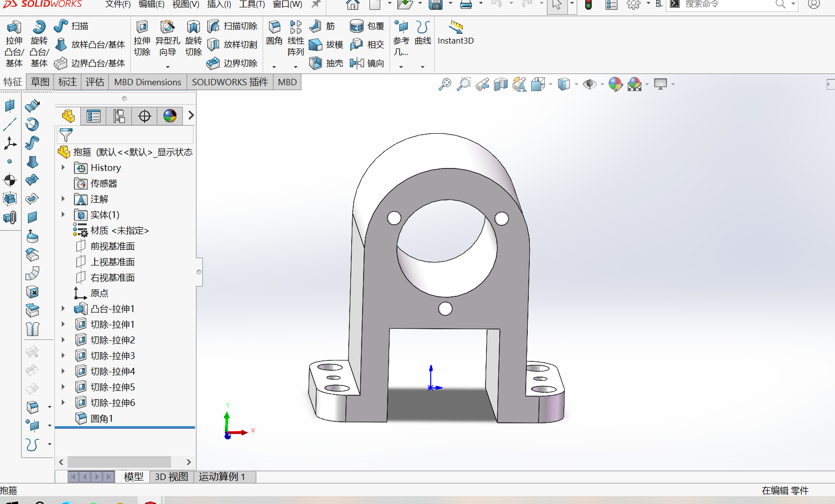
Task: Open the DimXpertManager crosshair tab icon
Action: coord(145,116)
